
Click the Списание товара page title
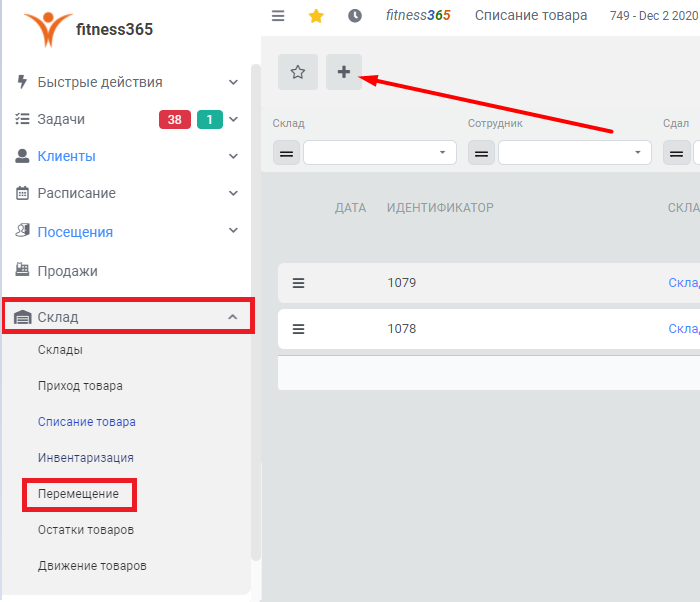531,16
